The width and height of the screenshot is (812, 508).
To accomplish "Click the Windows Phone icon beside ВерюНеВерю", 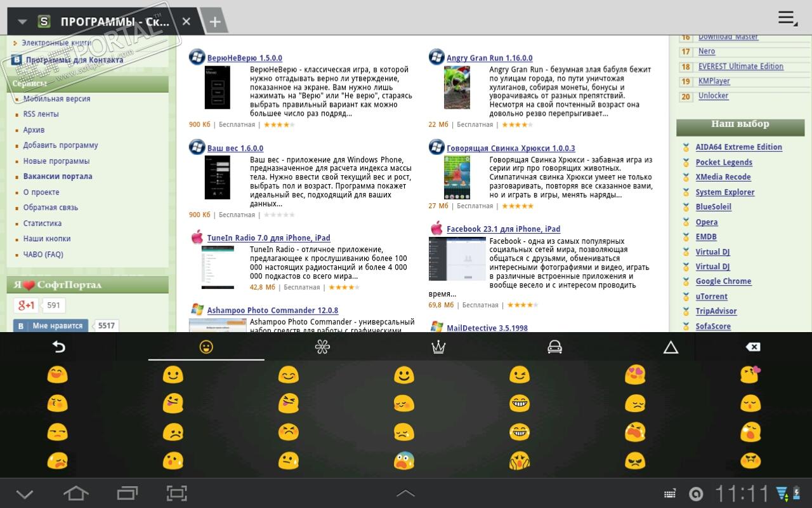I will pyautogui.click(x=197, y=57).
